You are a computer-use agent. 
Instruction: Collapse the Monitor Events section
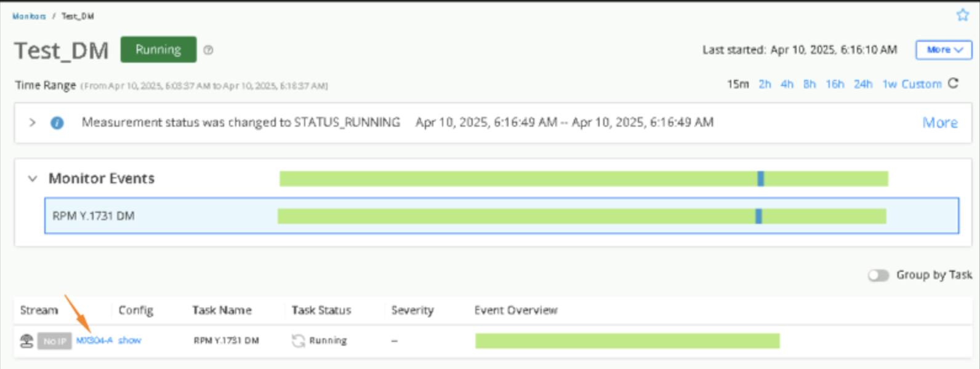click(32, 179)
